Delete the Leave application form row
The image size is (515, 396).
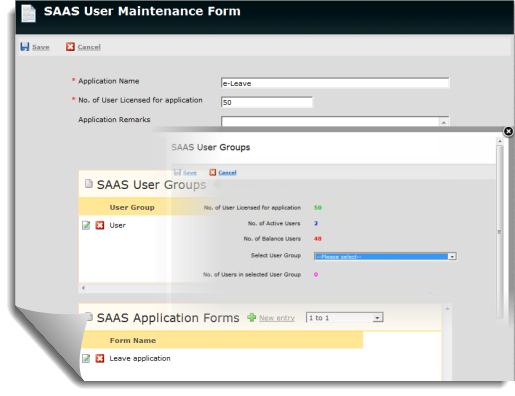[x=100, y=358]
